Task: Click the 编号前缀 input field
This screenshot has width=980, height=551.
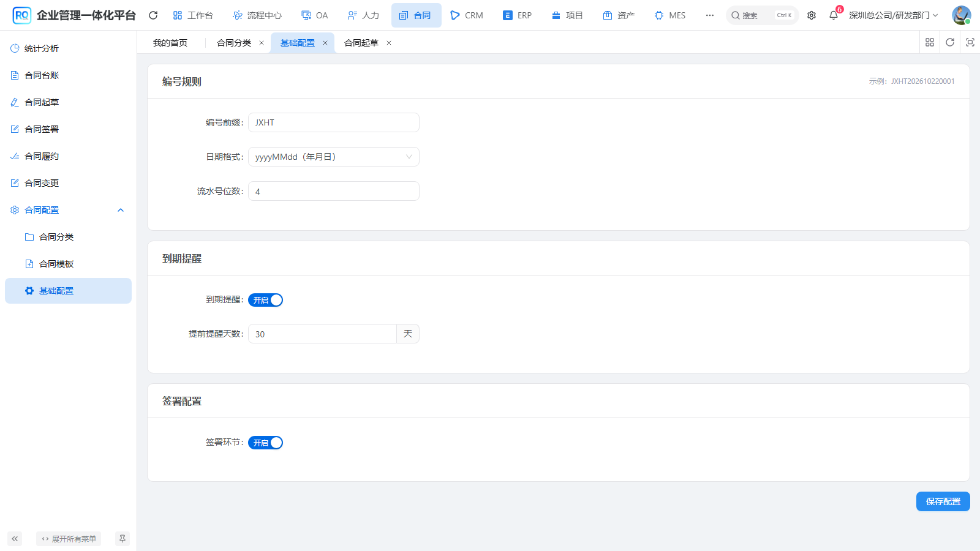Action: 334,122
